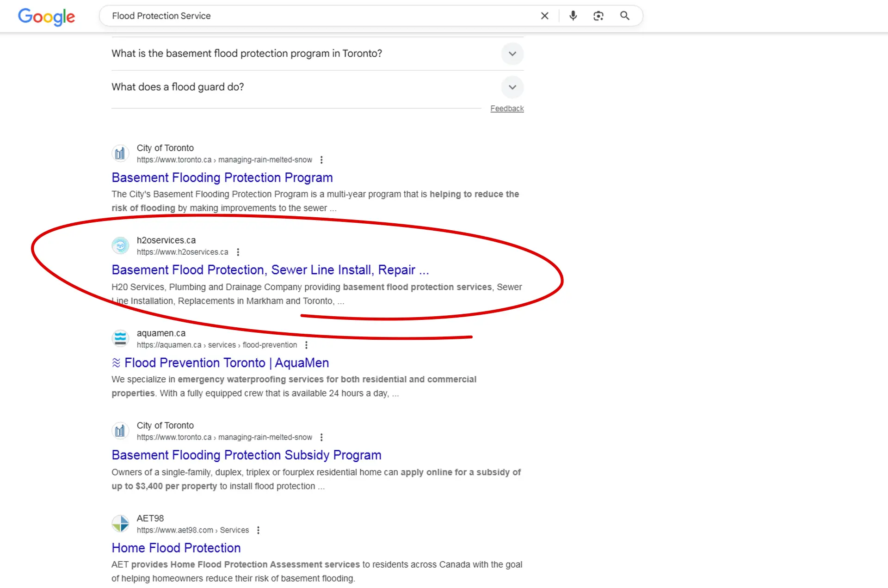888x588 pixels.
Task: Click the magnifying glass search button
Action: pyautogui.click(x=624, y=16)
